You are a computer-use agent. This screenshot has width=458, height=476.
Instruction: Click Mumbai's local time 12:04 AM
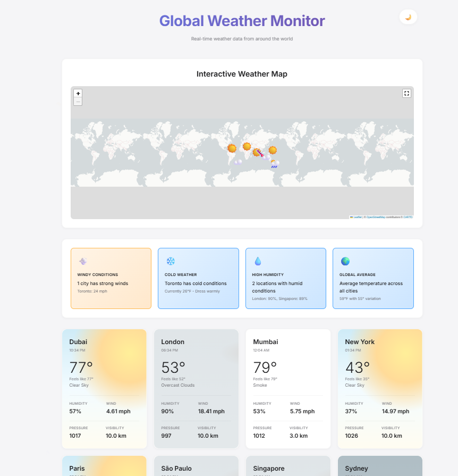[261, 350]
